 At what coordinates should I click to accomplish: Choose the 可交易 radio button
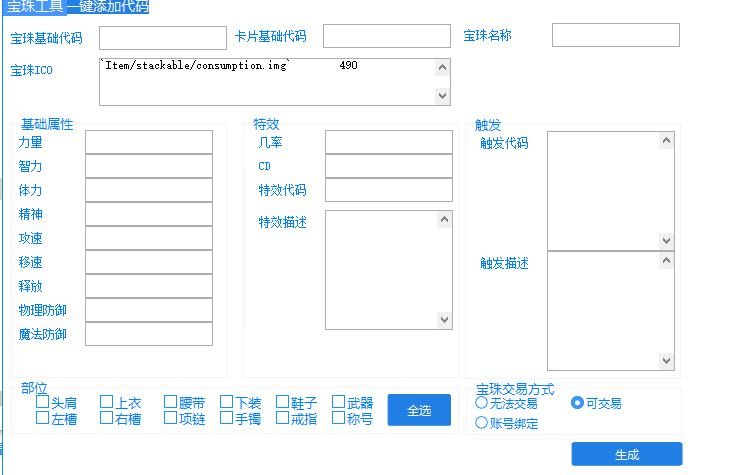click(x=577, y=403)
